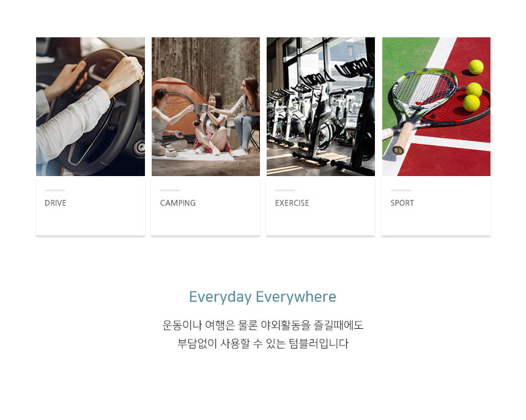Click the top tennis ball

pyautogui.click(x=476, y=67)
